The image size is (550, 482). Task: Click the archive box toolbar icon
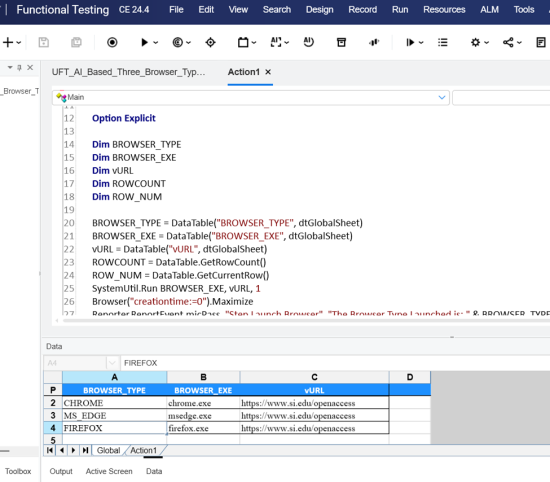(x=341, y=42)
